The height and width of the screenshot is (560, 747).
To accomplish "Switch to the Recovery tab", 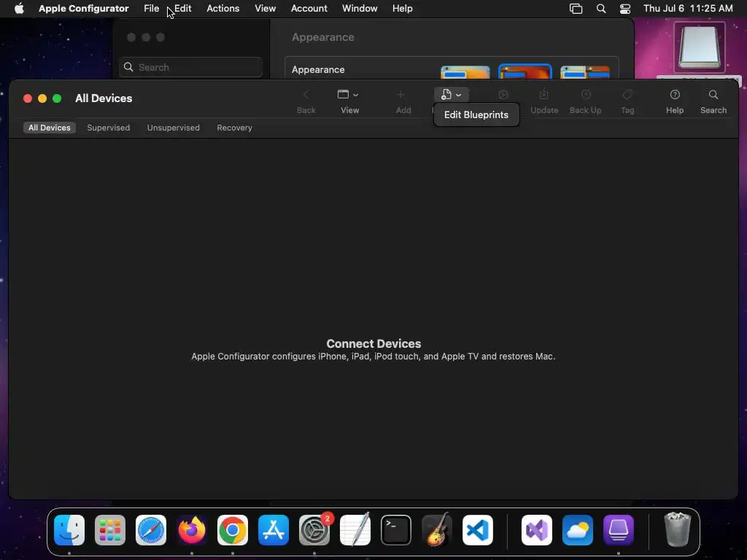I will click(x=234, y=128).
